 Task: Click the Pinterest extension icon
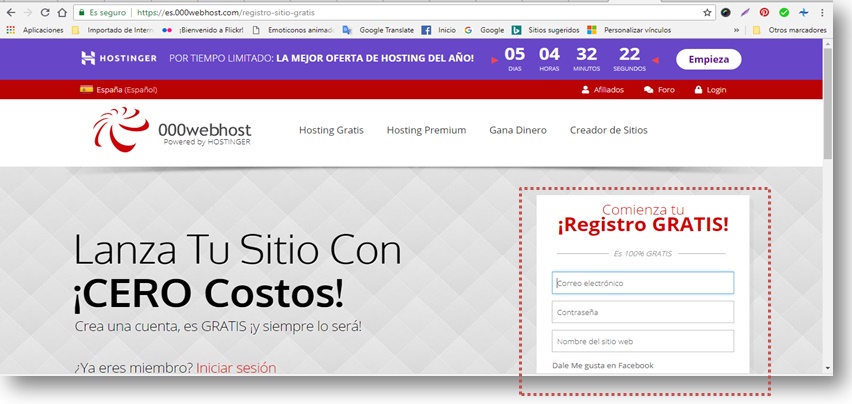(765, 12)
